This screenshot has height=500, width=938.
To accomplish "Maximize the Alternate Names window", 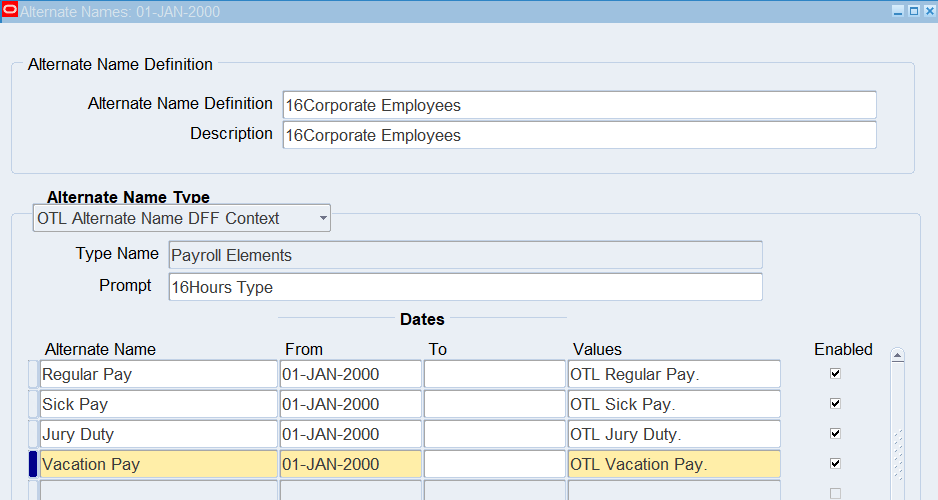I will tap(913, 11).
